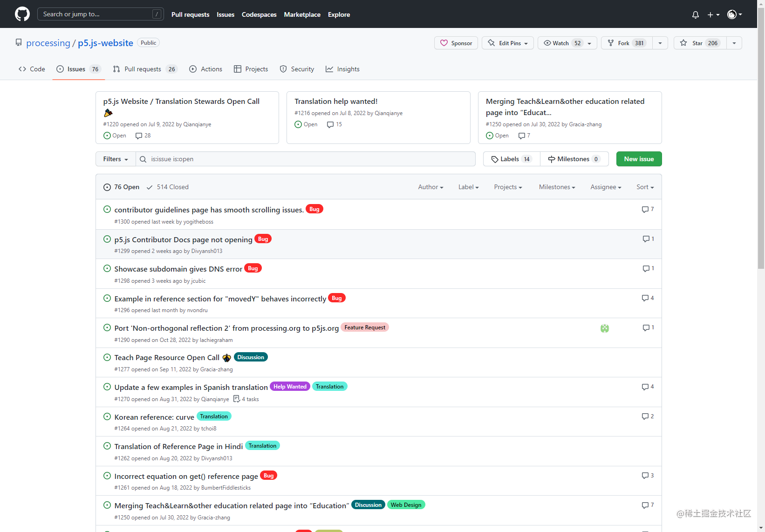Open the processing organization link
This screenshot has height=532, width=765.
[48, 43]
